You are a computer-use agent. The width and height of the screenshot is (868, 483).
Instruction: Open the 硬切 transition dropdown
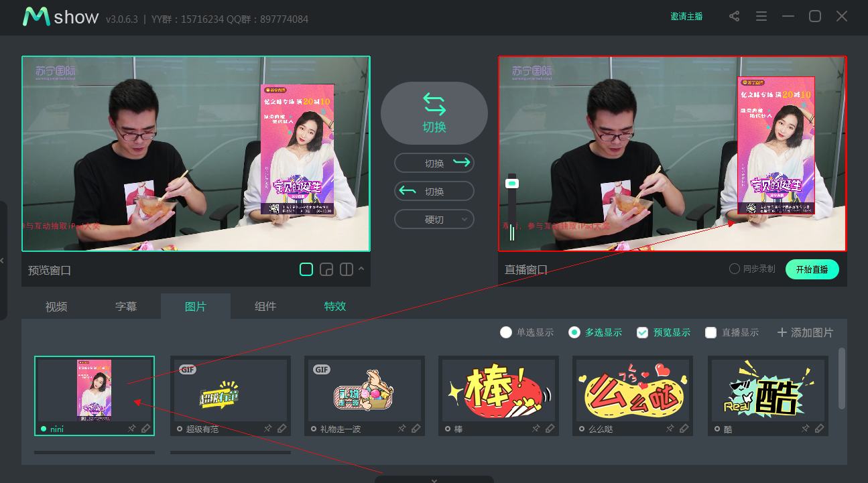coord(434,219)
